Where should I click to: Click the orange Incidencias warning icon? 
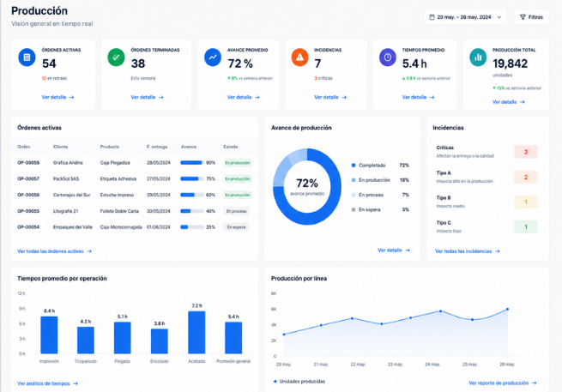299,57
